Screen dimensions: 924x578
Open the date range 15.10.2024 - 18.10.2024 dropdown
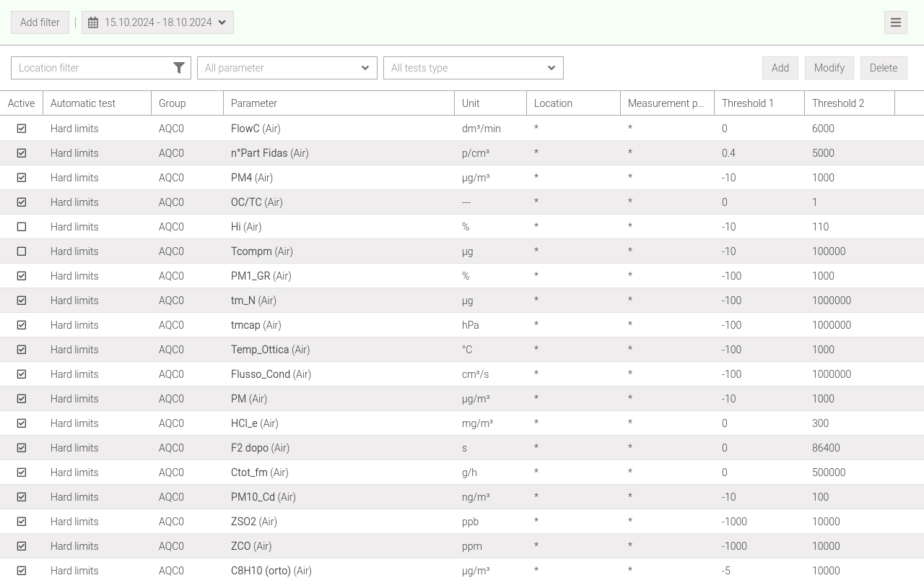tap(157, 22)
